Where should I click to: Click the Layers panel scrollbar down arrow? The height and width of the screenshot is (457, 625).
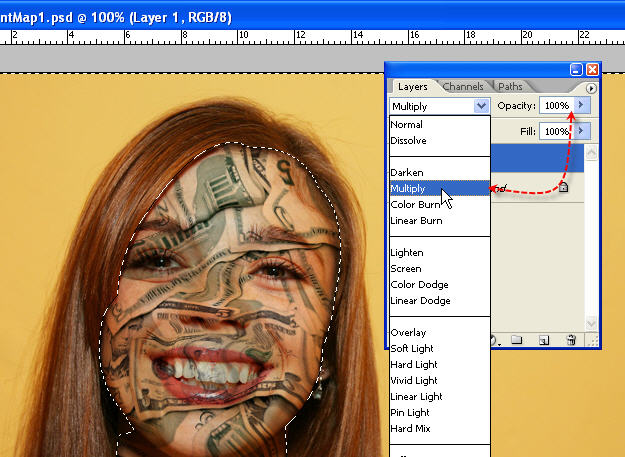tap(592, 323)
